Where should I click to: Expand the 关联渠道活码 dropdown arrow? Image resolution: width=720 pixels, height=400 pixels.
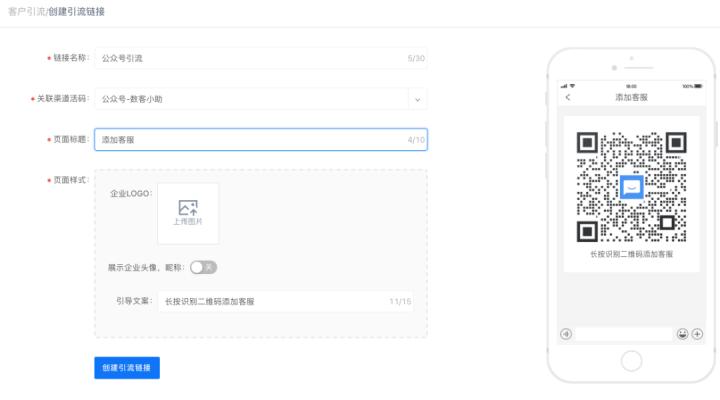point(417,99)
